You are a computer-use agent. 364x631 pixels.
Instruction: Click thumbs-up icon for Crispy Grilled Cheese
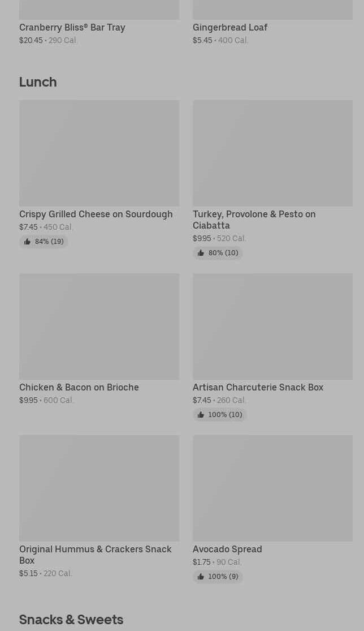click(27, 242)
